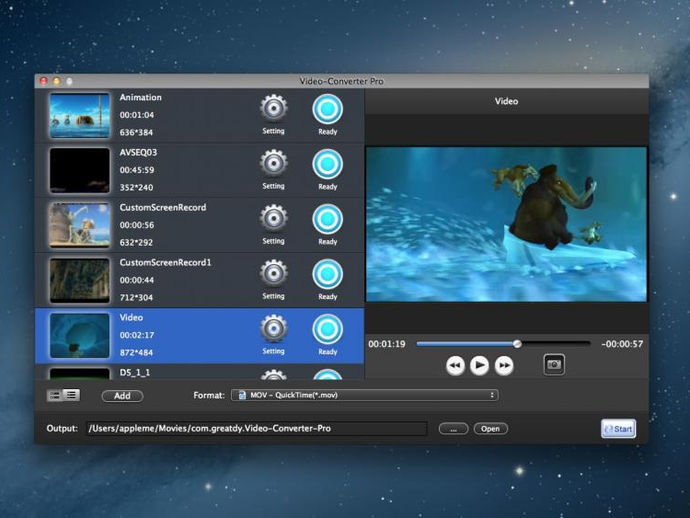Image resolution: width=690 pixels, height=518 pixels.
Task: Switch to thumbnail list view
Action: click(55, 395)
